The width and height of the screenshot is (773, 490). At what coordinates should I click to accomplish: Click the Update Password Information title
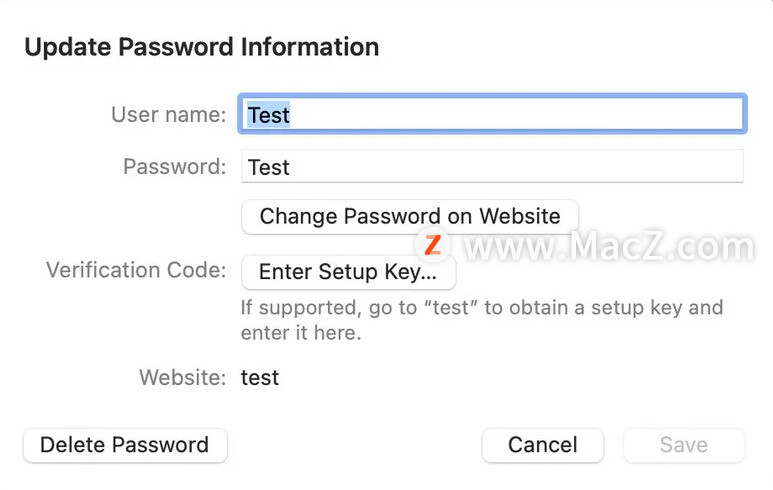pos(202,47)
